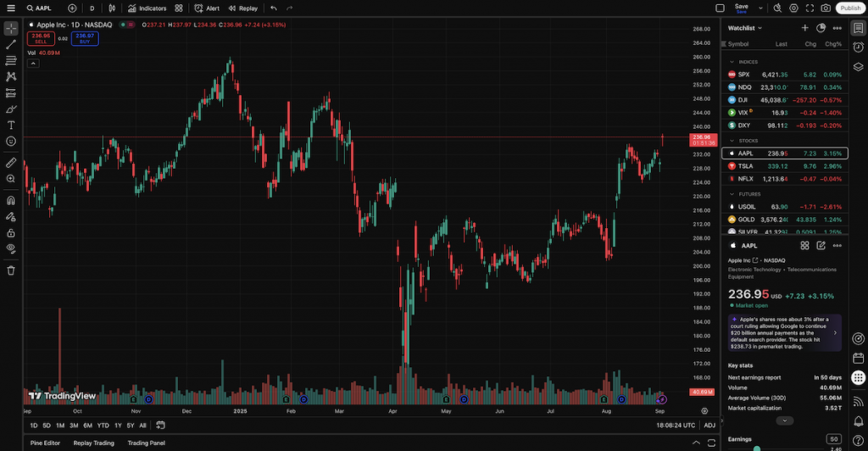Collapse the indicator legend arrow
Viewport: 868px width, 451px height.
[33, 63]
